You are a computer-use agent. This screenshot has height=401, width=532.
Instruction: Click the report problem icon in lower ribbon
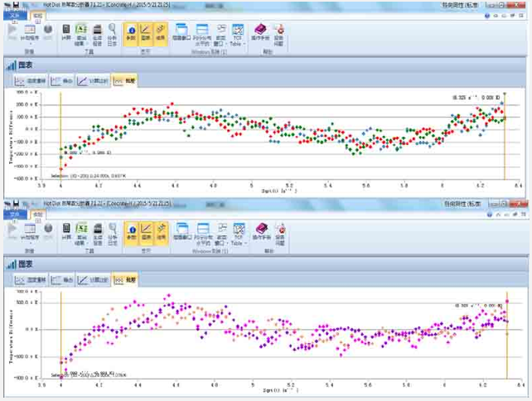click(x=279, y=231)
